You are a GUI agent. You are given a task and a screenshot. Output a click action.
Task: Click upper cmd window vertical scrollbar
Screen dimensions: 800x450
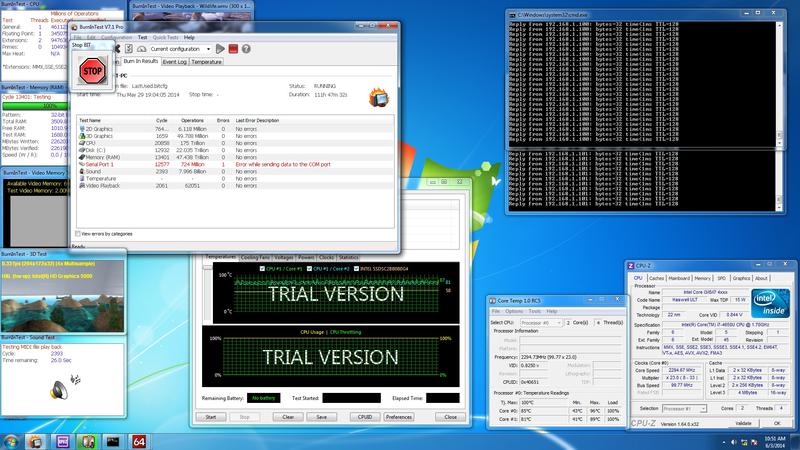[779, 84]
